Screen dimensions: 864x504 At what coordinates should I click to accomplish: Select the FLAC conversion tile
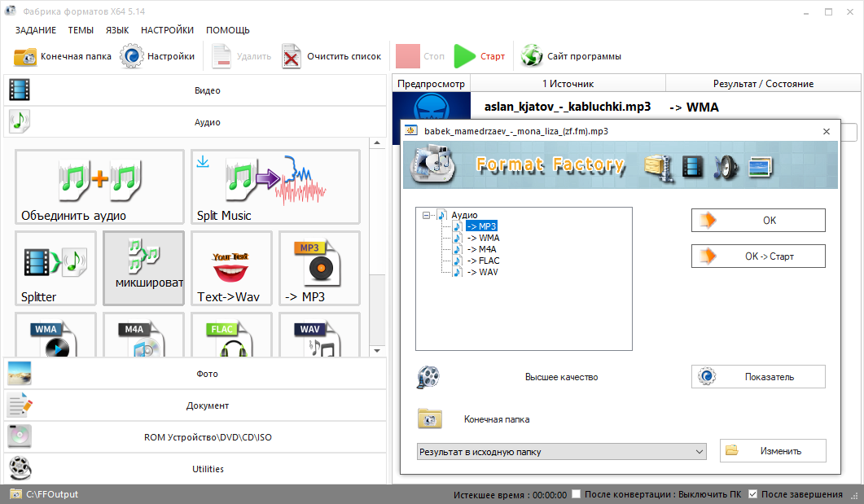(231, 335)
